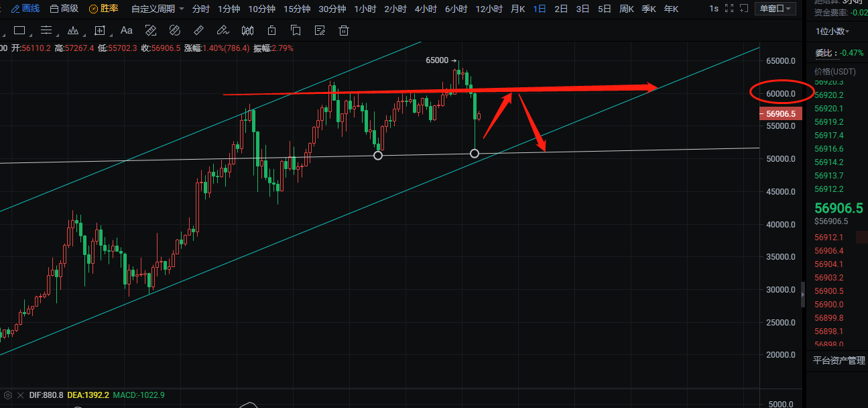
Task: Open the horizontal lines drawing tool
Action: click(46, 30)
